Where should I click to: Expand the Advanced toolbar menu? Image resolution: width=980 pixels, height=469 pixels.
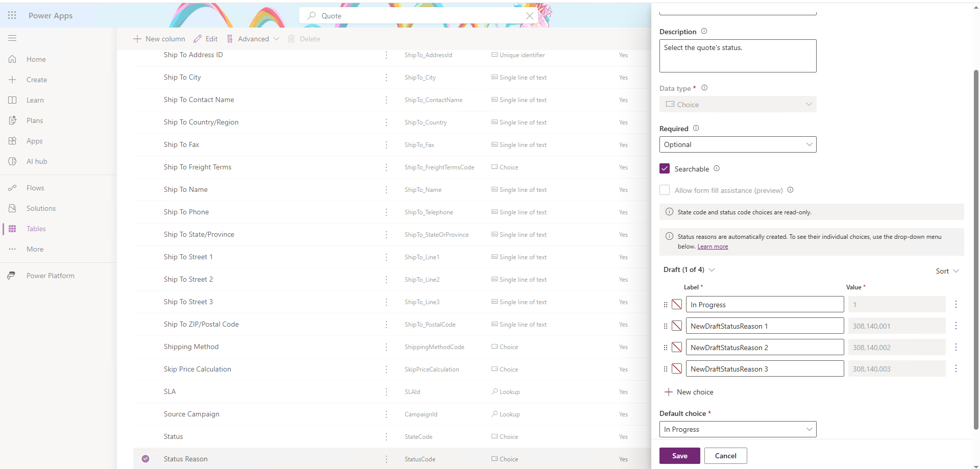click(x=253, y=39)
